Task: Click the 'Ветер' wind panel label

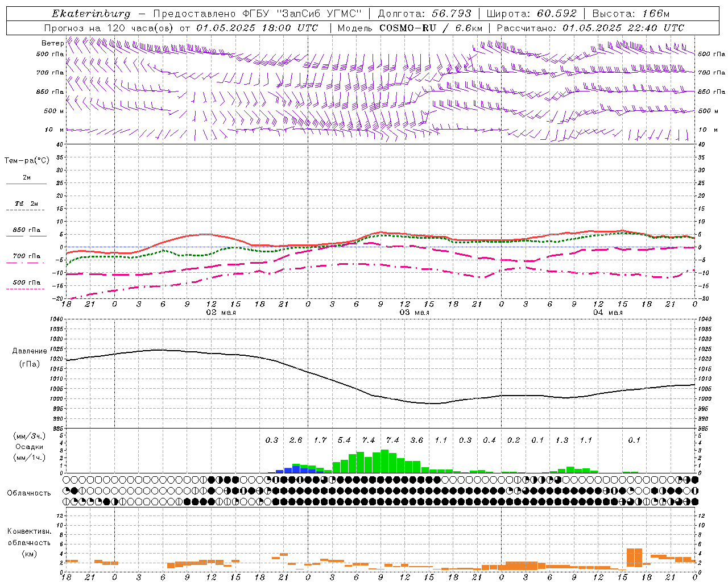Action: (x=52, y=43)
